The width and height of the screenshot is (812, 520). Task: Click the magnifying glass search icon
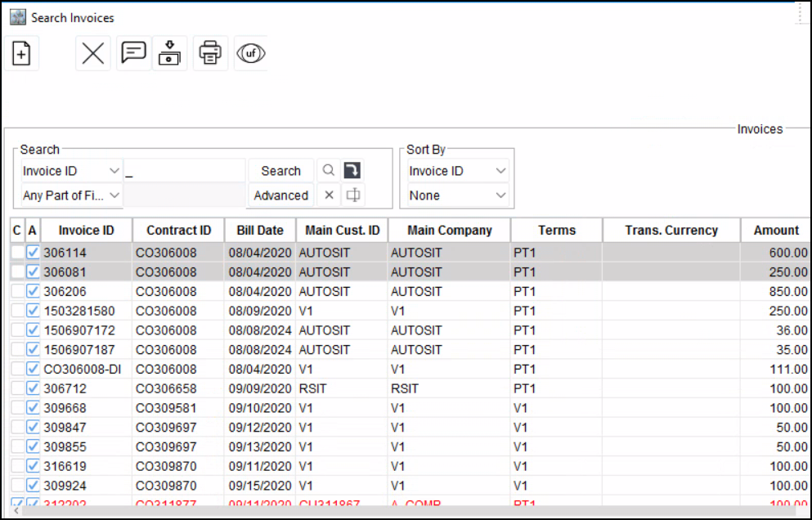pos(328,171)
